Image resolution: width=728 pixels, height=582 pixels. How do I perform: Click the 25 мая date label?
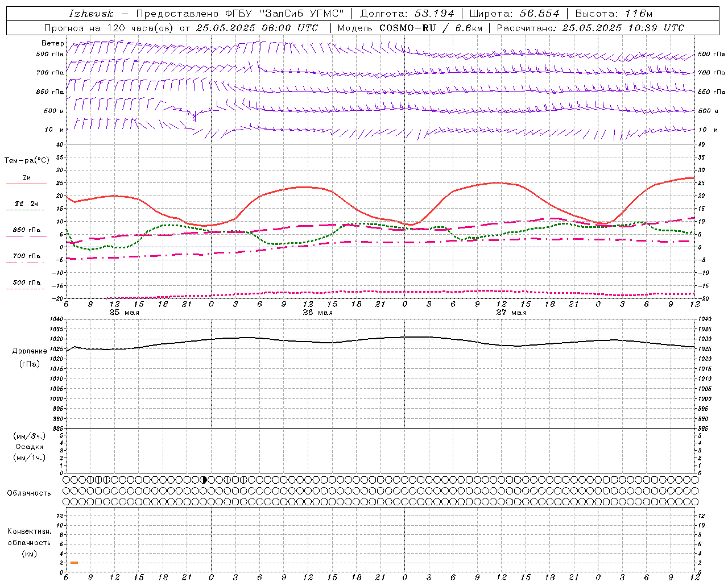click(124, 313)
